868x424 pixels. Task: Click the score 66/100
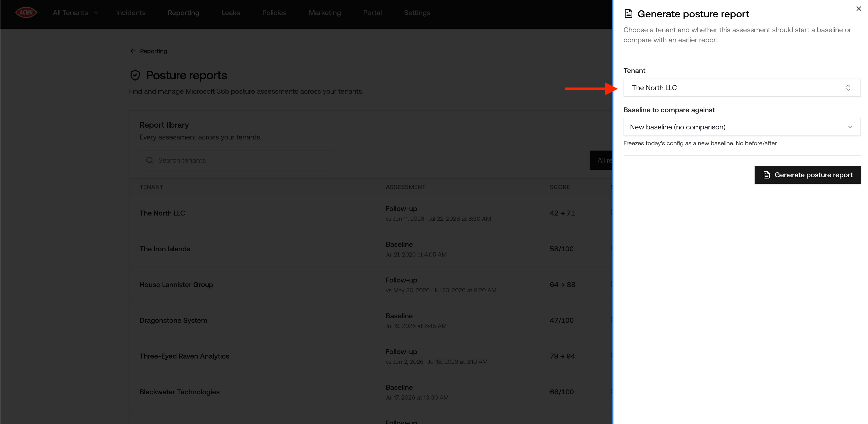tap(562, 392)
